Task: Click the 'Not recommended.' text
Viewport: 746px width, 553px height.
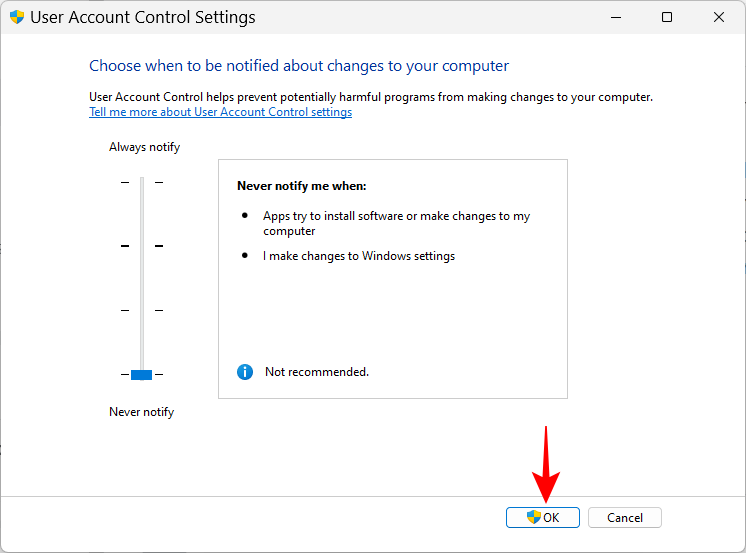Action: [317, 372]
